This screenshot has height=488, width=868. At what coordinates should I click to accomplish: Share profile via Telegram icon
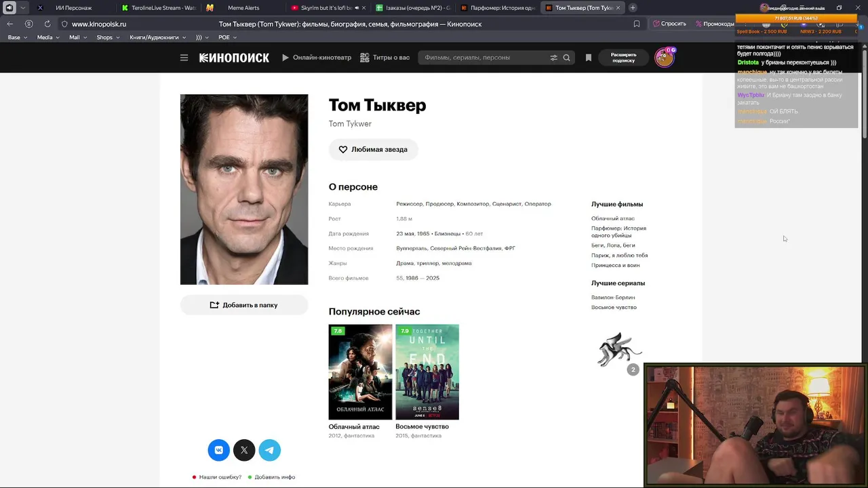click(x=269, y=450)
